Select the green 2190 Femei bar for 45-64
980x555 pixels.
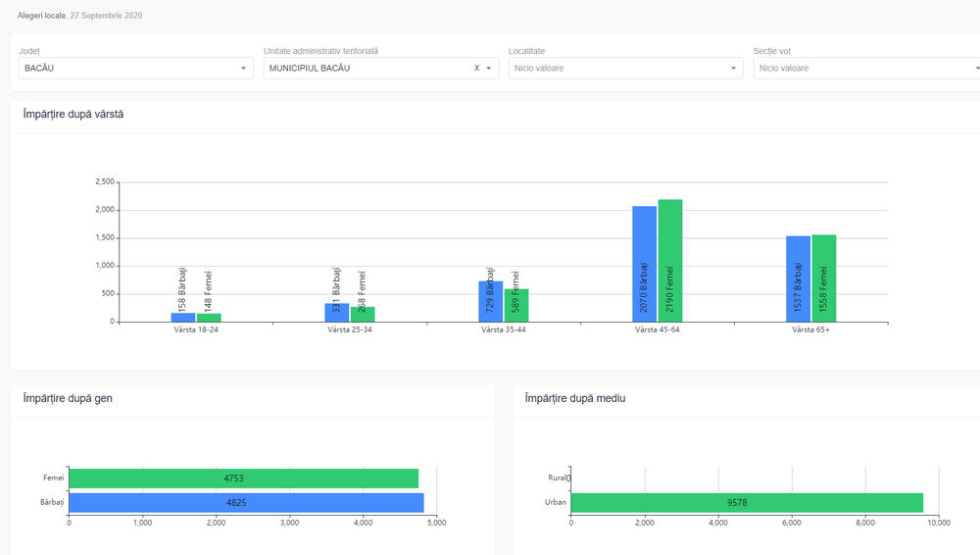coord(670,260)
